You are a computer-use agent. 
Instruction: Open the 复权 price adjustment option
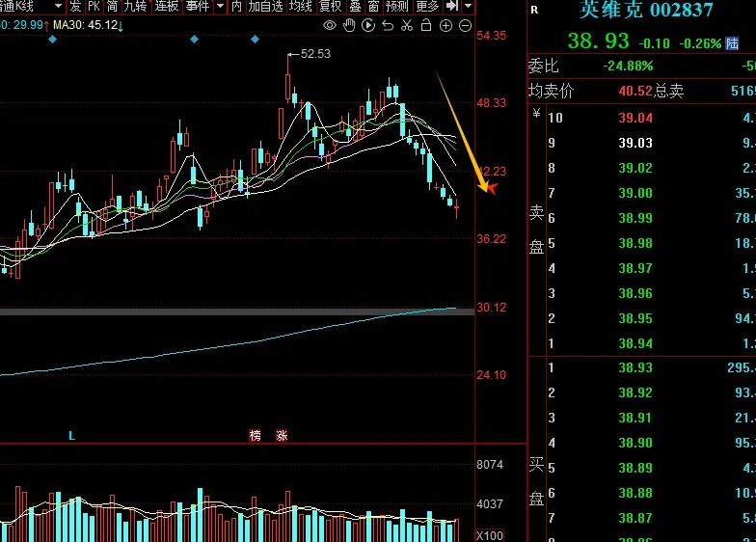click(x=330, y=6)
